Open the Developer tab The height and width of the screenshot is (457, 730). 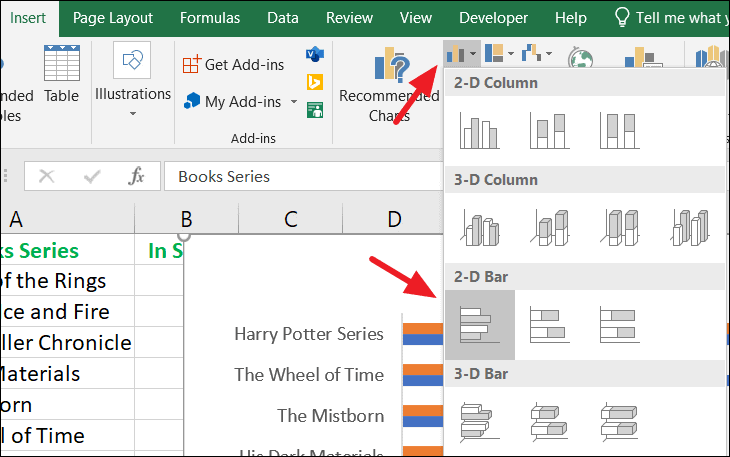coord(493,18)
